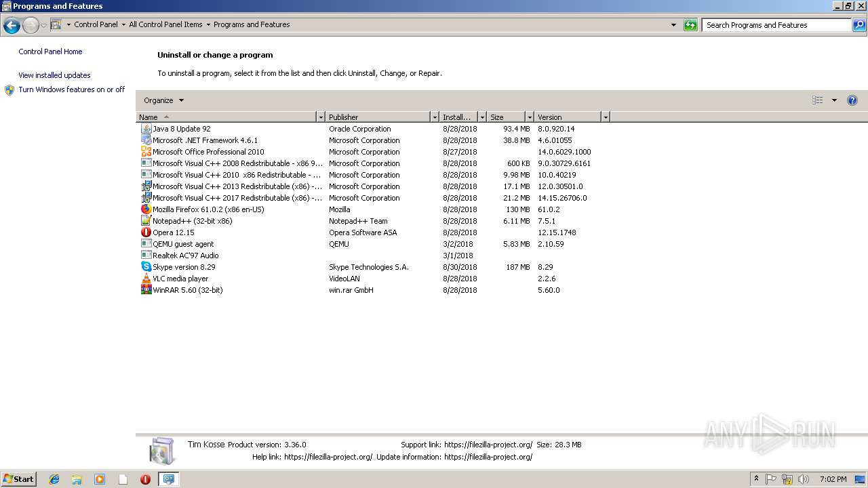Click the Microsoft Office Professional 2010 icon
868x488 pixels.
coord(146,152)
